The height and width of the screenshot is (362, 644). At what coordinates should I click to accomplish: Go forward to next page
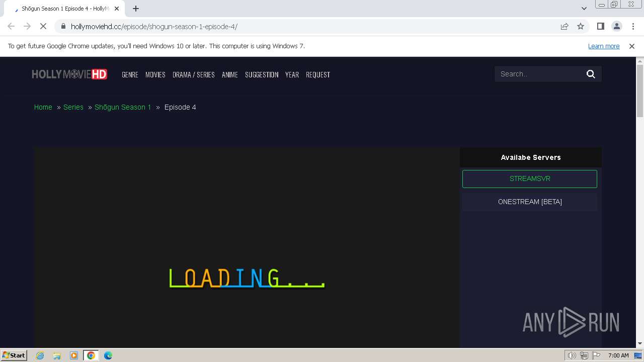click(x=27, y=26)
